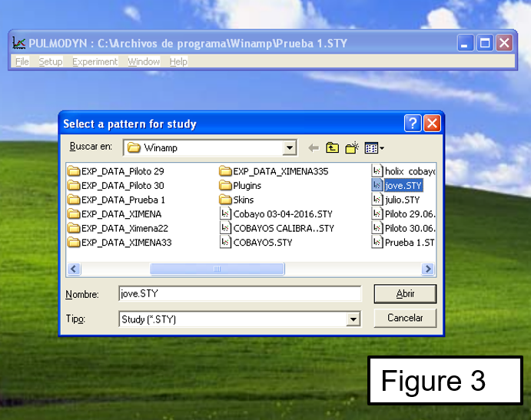Select the folder name EXP_DATA_Piloto 30
Screen dimensions: 531x420
(x=123, y=186)
